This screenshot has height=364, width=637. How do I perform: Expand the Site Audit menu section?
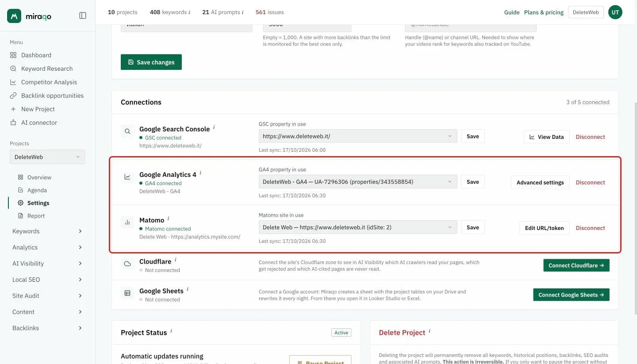[47, 296]
